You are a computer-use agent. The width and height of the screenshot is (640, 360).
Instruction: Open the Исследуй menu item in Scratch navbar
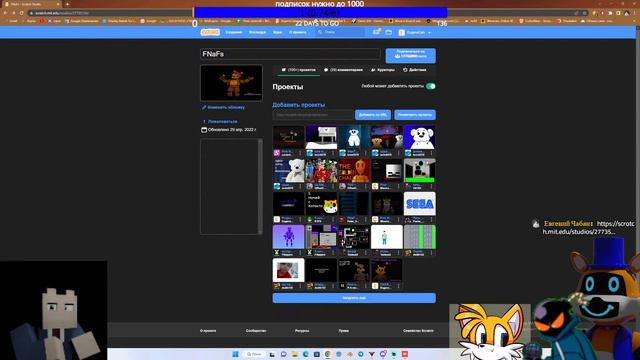point(258,32)
